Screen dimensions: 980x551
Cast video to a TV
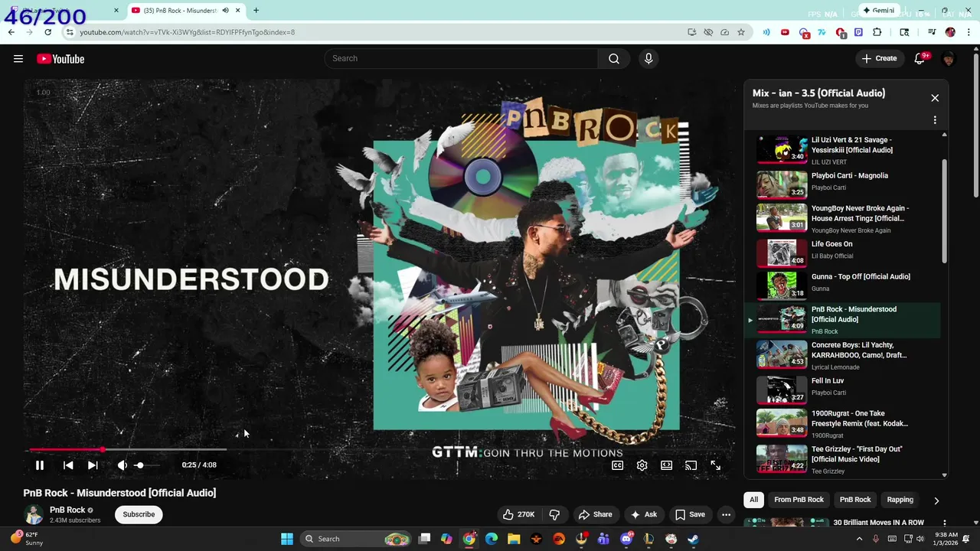(691, 465)
